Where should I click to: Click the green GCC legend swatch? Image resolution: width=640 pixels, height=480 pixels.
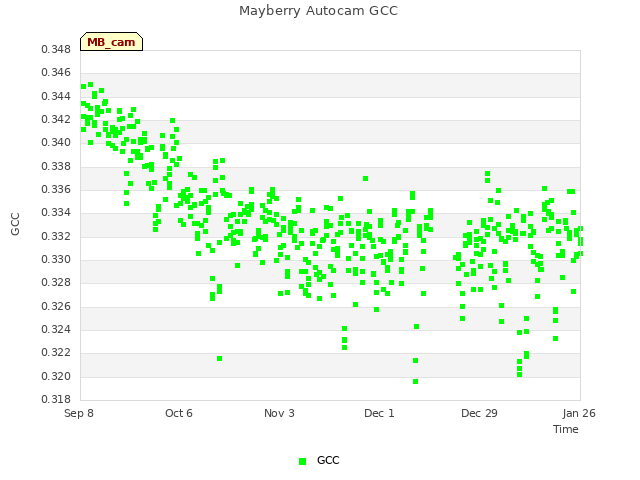(x=302, y=461)
